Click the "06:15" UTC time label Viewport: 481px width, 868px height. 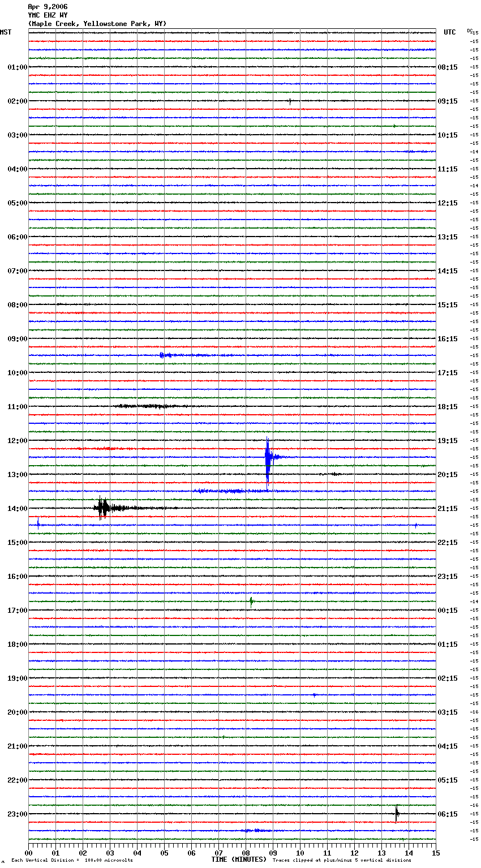(x=448, y=814)
